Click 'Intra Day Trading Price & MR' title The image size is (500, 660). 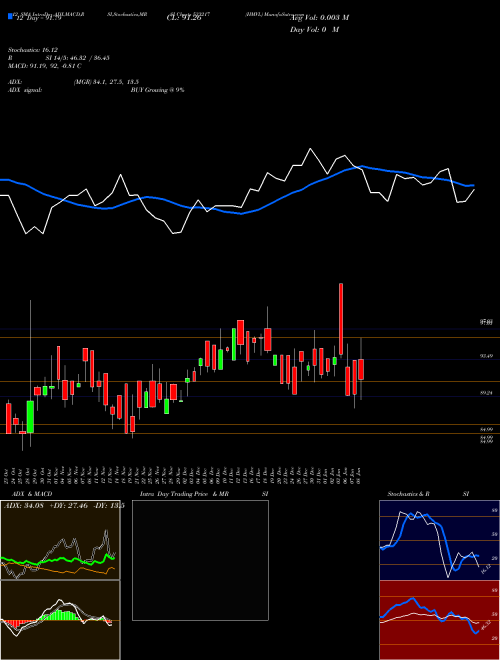[184, 494]
